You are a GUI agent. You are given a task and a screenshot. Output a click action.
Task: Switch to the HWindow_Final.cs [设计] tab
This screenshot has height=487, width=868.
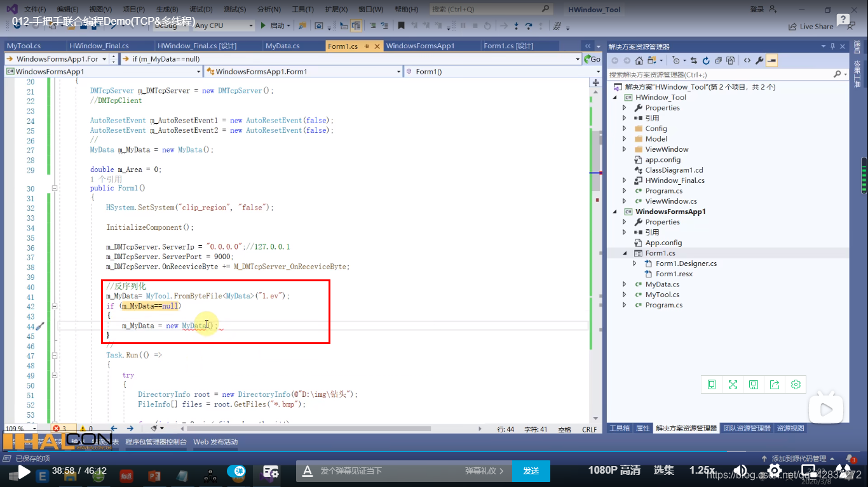click(x=197, y=46)
